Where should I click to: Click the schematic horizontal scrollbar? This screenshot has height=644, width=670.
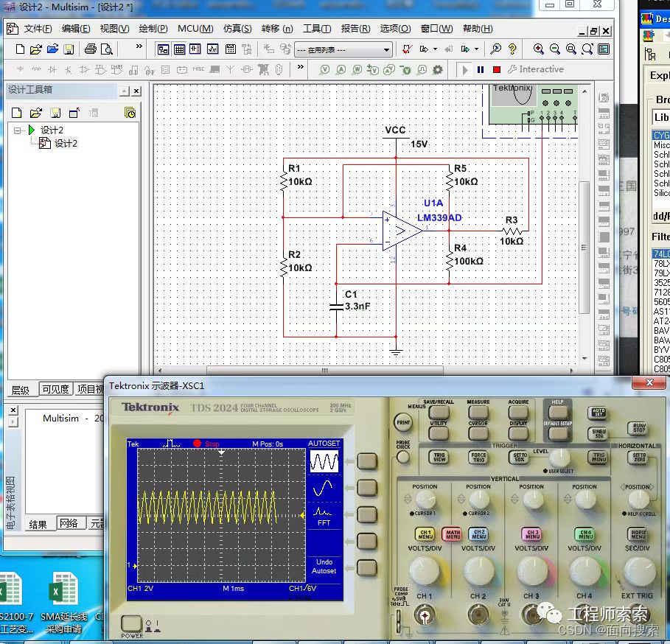[x=325, y=370]
